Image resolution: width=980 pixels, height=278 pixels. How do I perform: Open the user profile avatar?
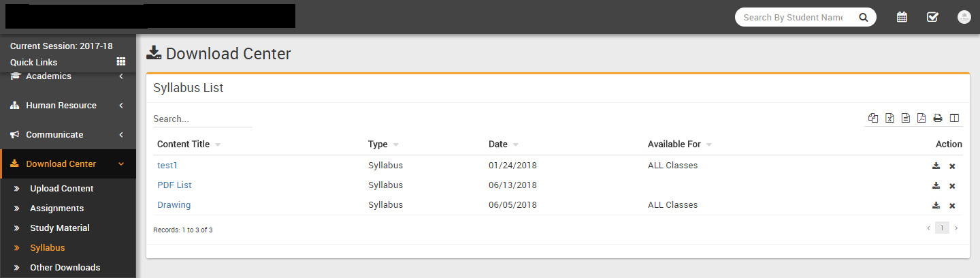coord(964,17)
